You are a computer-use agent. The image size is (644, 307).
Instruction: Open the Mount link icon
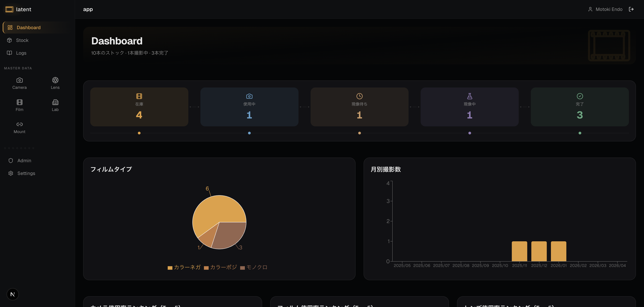pos(19,124)
